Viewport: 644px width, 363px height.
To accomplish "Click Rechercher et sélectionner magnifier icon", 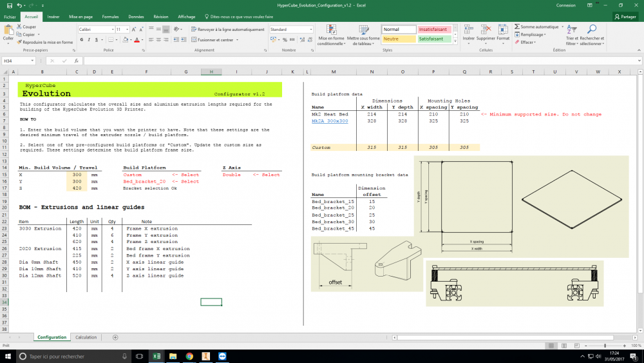I will [x=592, y=30].
